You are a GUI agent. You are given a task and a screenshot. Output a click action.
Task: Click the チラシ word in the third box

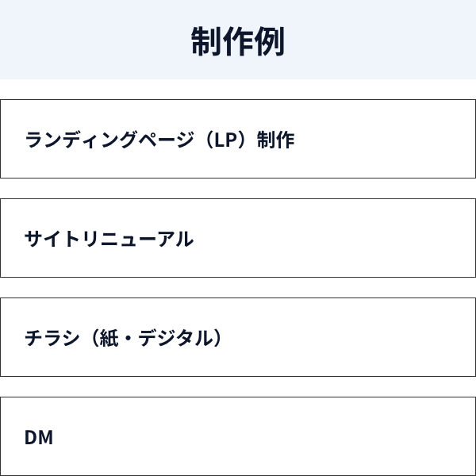[52, 338]
